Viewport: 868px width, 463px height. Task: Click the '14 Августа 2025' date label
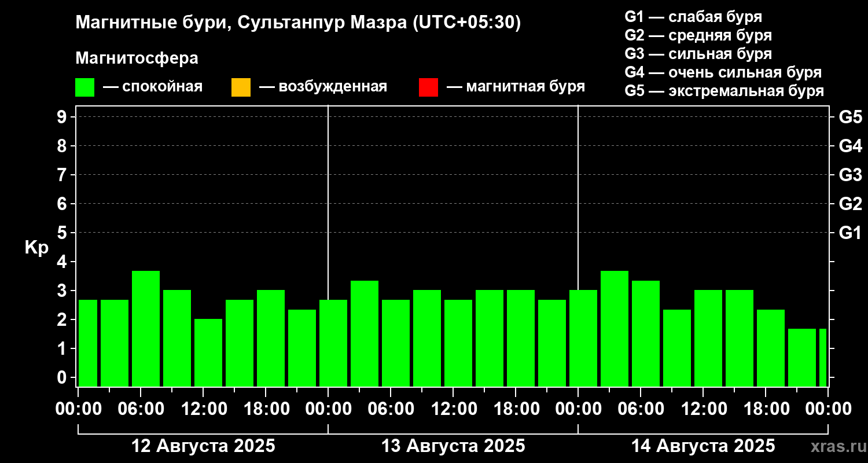tap(703, 446)
